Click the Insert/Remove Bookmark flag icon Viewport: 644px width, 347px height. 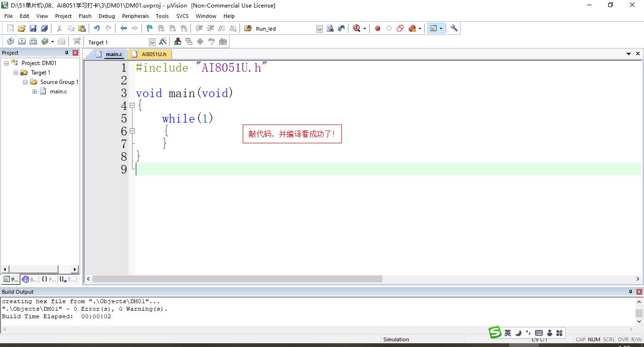tap(149, 28)
